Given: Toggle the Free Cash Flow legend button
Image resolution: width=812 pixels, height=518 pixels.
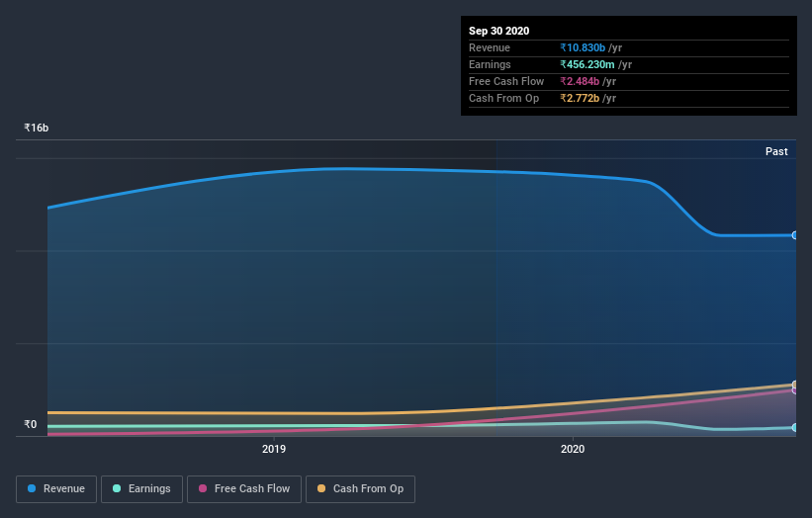Looking at the screenshot, I should point(244,489).
